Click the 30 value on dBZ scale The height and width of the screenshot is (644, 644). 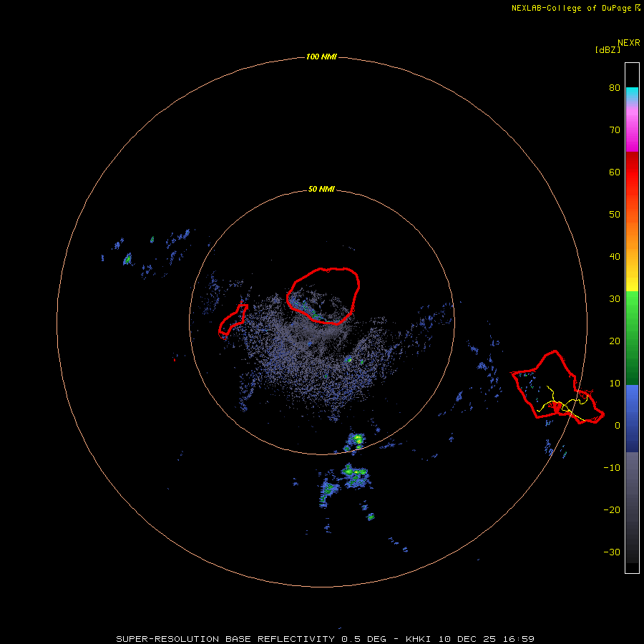(x=615, y=299)
